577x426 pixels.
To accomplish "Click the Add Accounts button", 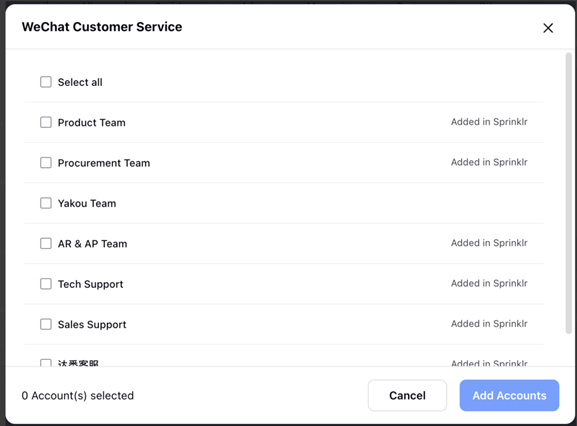I will click(509, 395).
